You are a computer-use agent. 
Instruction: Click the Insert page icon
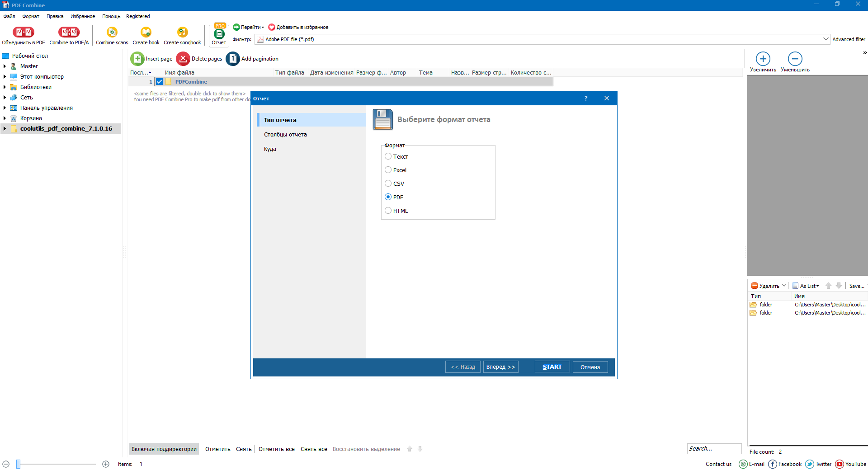(x=137, y=59)
